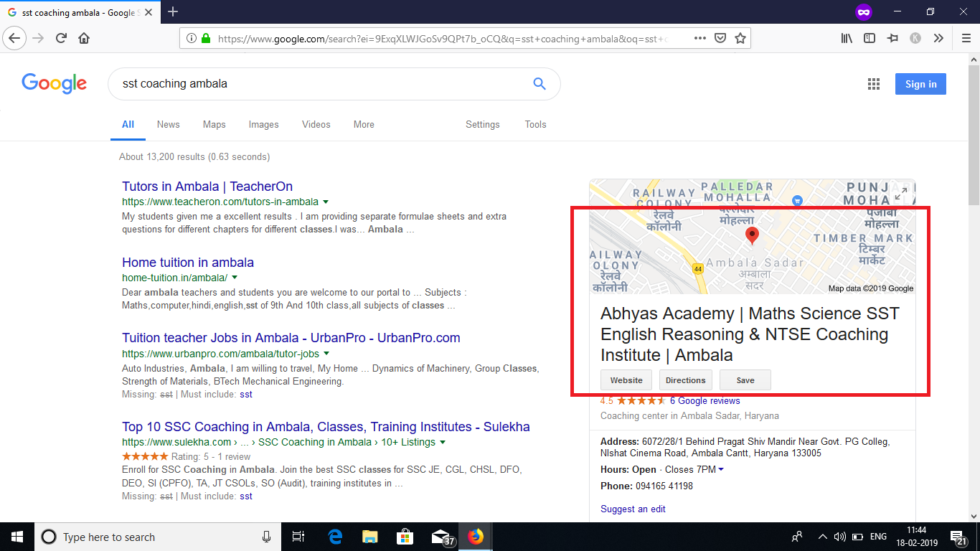Click the Directions button for Abhyas Academy

click(685, 380)
